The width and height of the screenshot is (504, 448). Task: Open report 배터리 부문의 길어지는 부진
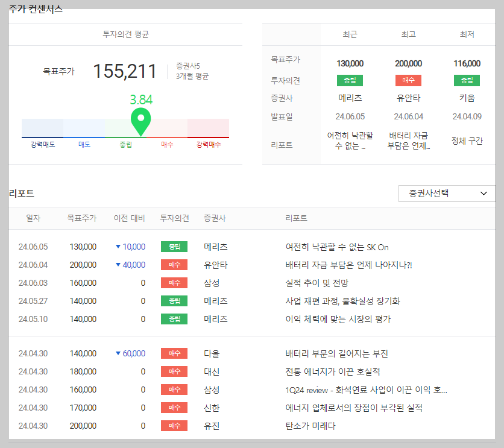336,353
